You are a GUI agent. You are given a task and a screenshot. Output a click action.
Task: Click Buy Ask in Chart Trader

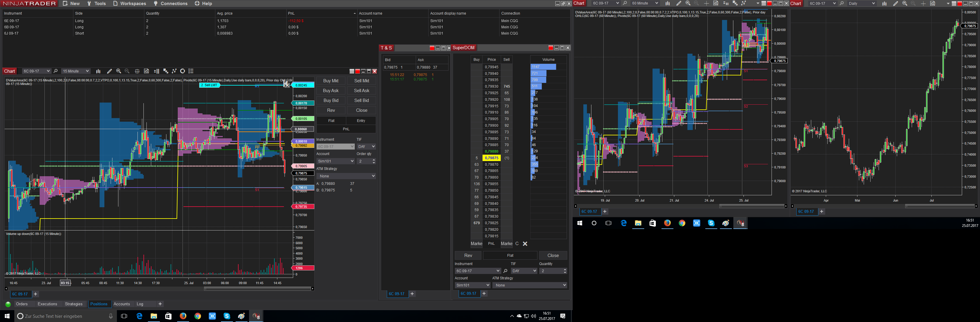tap(331, 90)
